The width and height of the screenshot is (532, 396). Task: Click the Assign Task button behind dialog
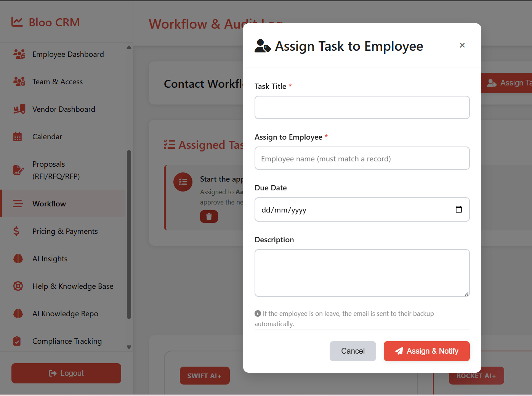tap(507, 83)
